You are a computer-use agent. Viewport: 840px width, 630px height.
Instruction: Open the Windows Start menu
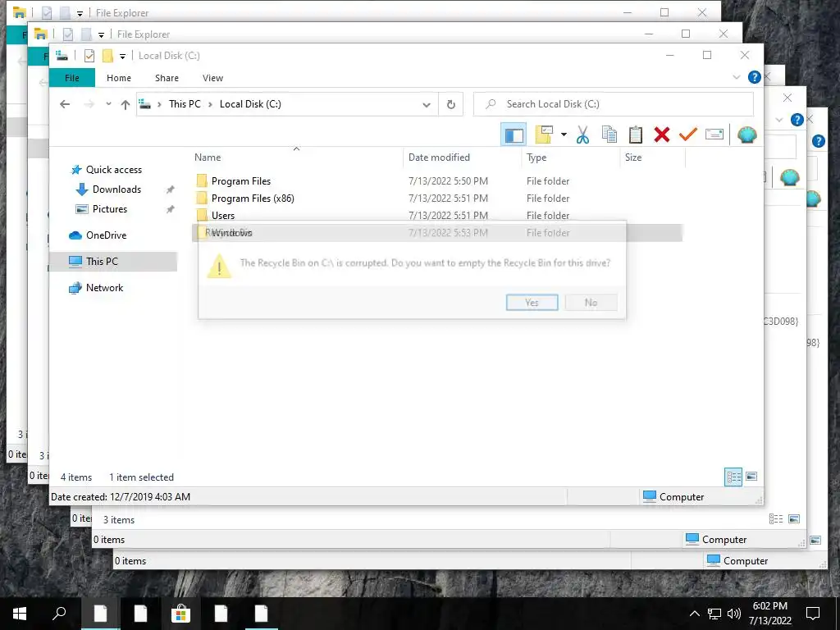point(20,614)
